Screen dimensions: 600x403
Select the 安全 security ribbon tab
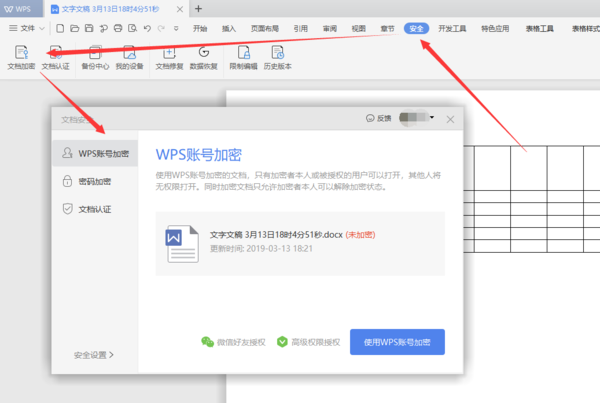tap(416, 29)
